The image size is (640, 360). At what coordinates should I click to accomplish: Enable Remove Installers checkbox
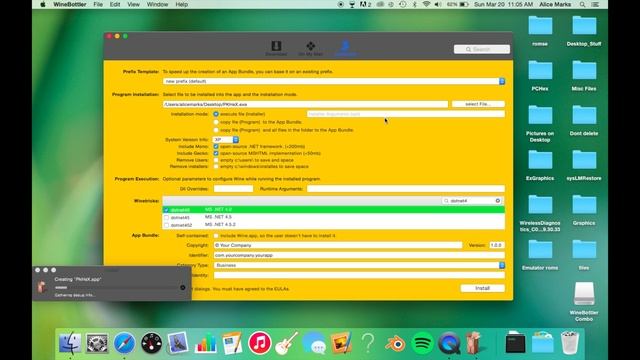[216, 167]
